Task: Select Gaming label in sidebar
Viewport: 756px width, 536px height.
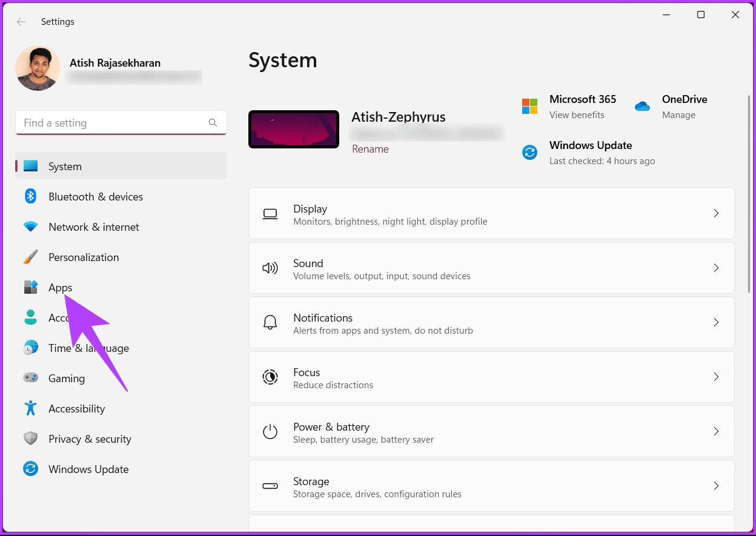Action: coord(67,379)
